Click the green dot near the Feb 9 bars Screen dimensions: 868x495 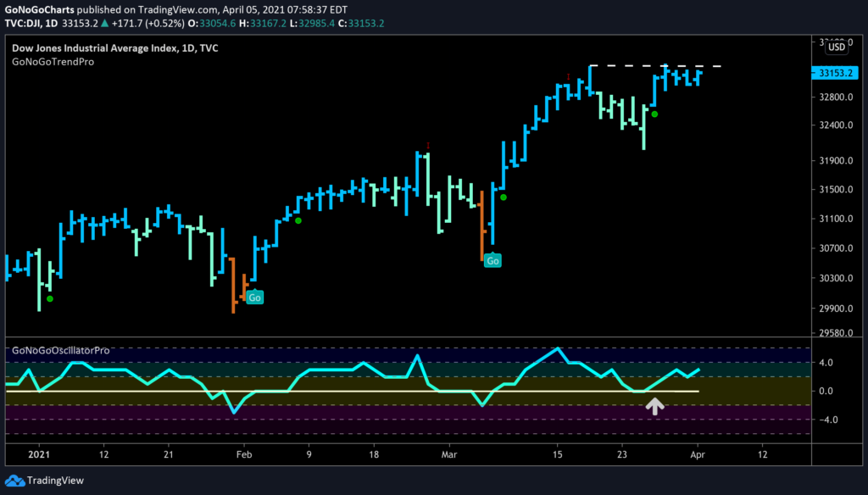[x=298, y=221]
